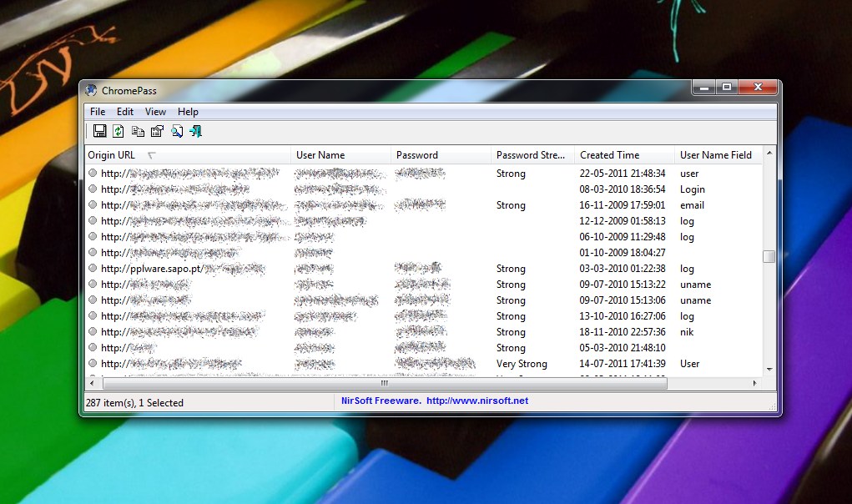Click the Find magnifier toolbar icon

(x=177, y=131)
